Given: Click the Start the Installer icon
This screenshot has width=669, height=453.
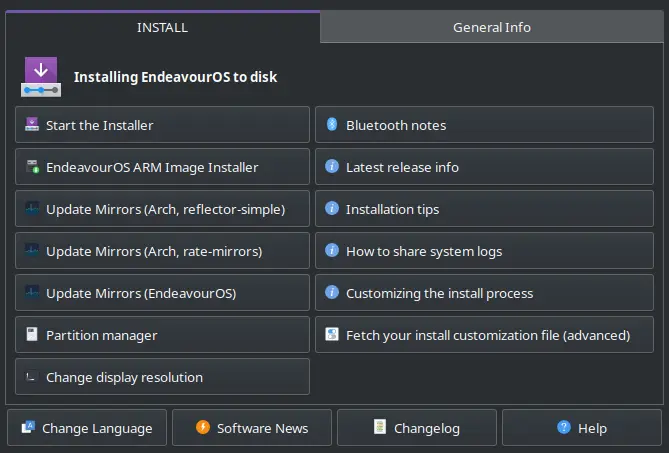Looking at the screenshot, I should pyautogui.click(x=32, y=125).
